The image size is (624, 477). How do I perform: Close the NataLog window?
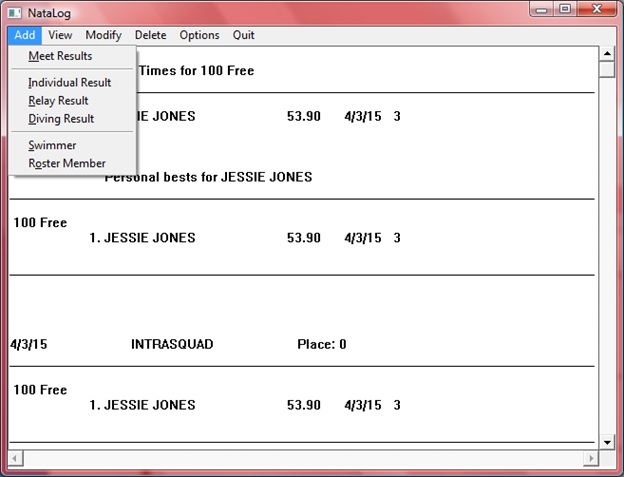tap(597, 9)
